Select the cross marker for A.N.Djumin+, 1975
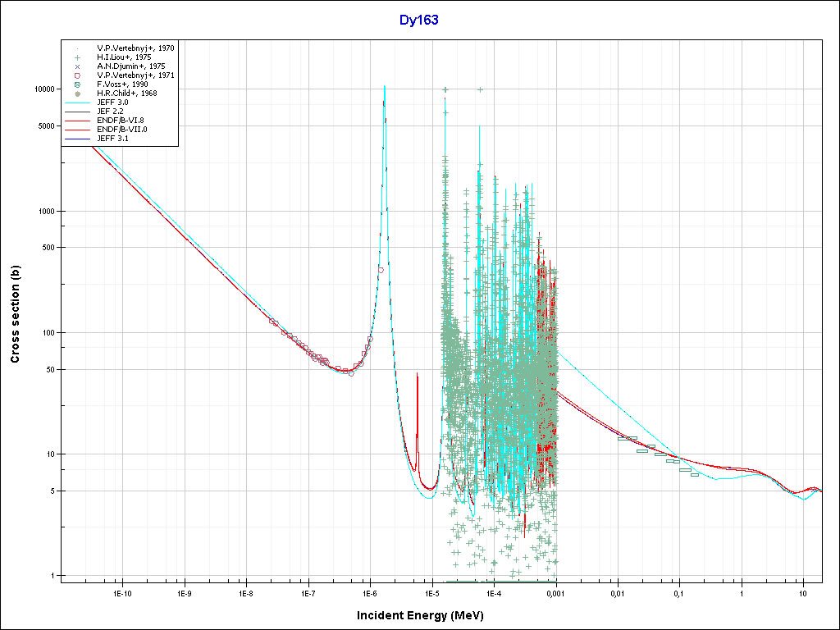 77,66
